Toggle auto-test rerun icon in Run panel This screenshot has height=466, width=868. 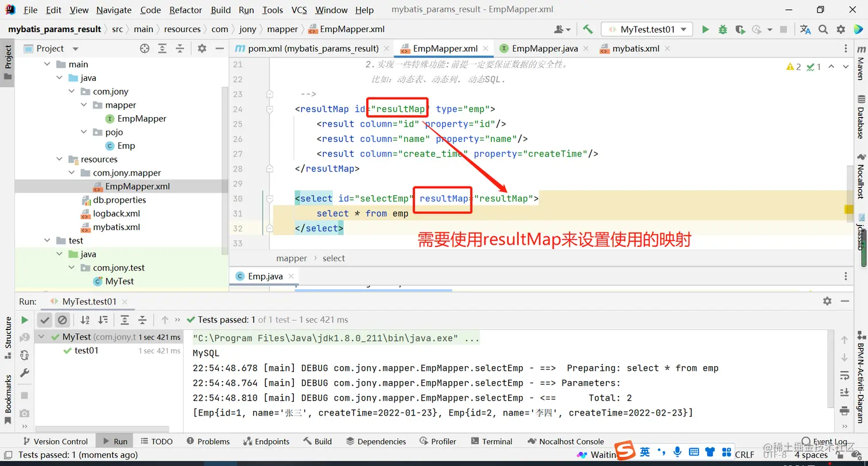[24, 355]
